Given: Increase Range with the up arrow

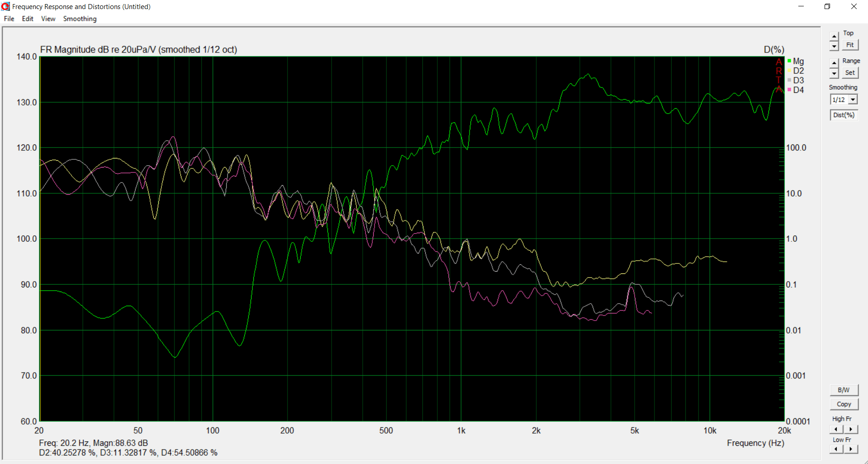Looking at the screenshot, I should point(834,64).
